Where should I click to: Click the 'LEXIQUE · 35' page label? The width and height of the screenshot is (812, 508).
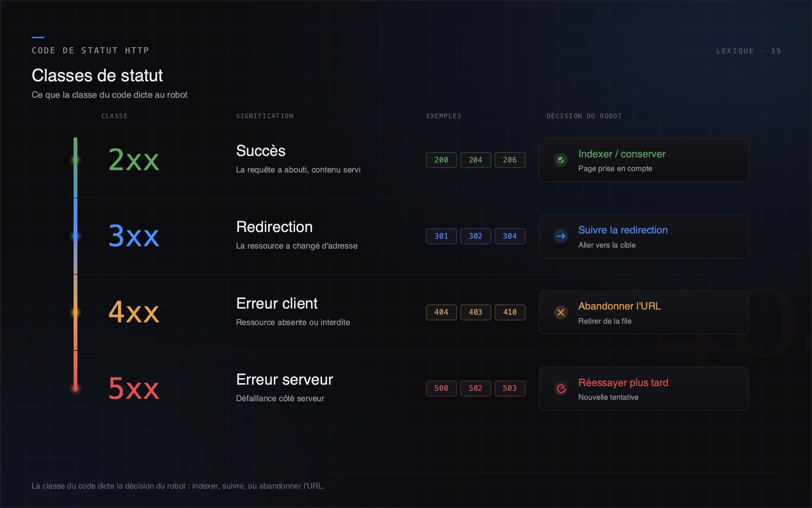click(749, 51)
